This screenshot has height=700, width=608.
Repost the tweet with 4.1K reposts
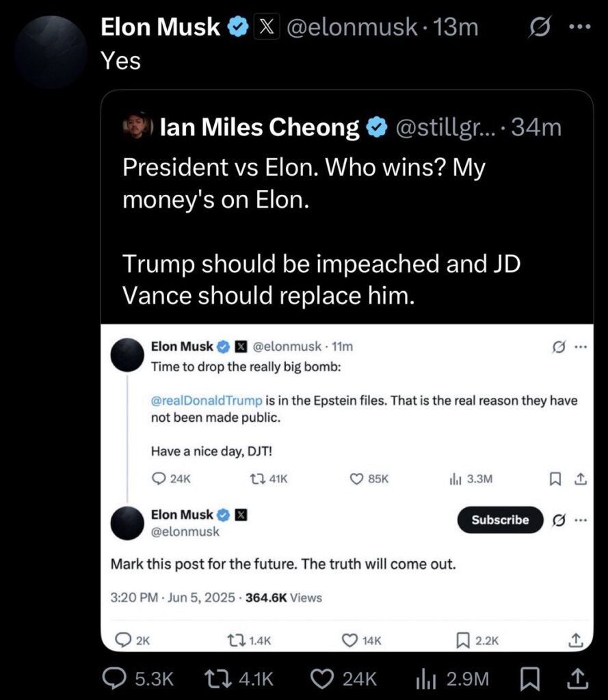point(217,678)
